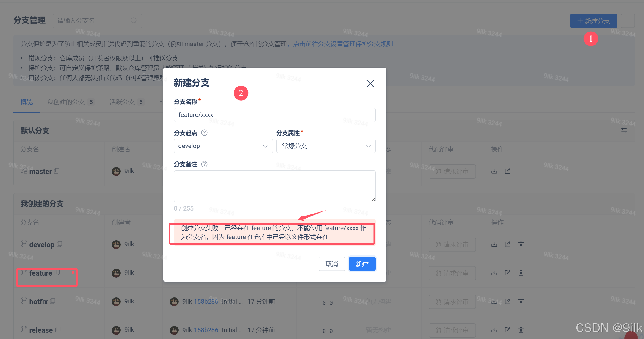
Task: Select the 活跃分支 tab
Action: click(x=122, y=102)
